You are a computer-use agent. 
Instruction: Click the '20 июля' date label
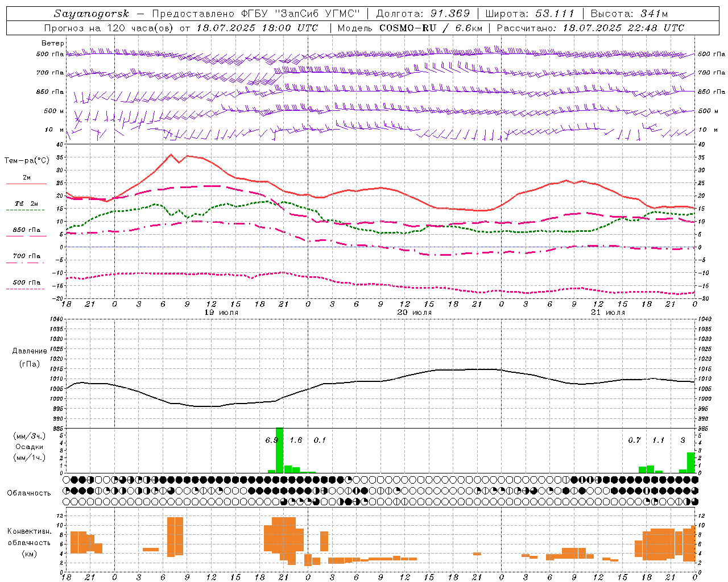pyautogui.click(x=415, y=313)
